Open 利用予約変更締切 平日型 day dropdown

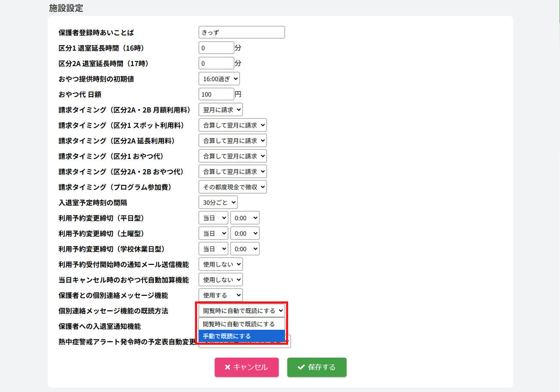(x=213, y=218)
